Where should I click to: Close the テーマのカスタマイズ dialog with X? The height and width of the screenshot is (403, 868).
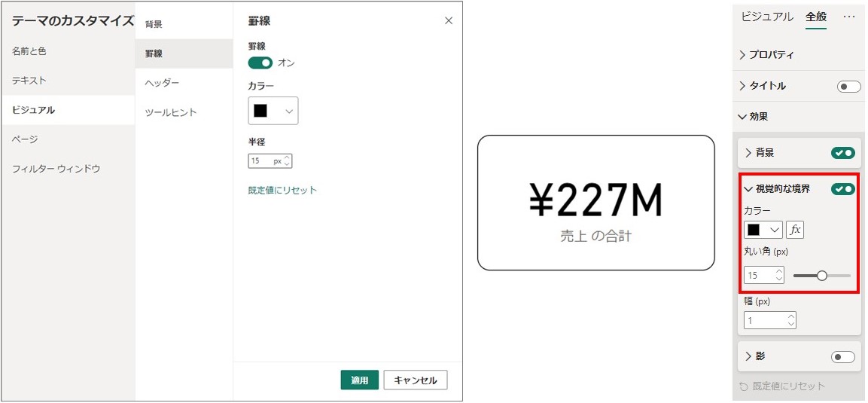click(449, 21)
